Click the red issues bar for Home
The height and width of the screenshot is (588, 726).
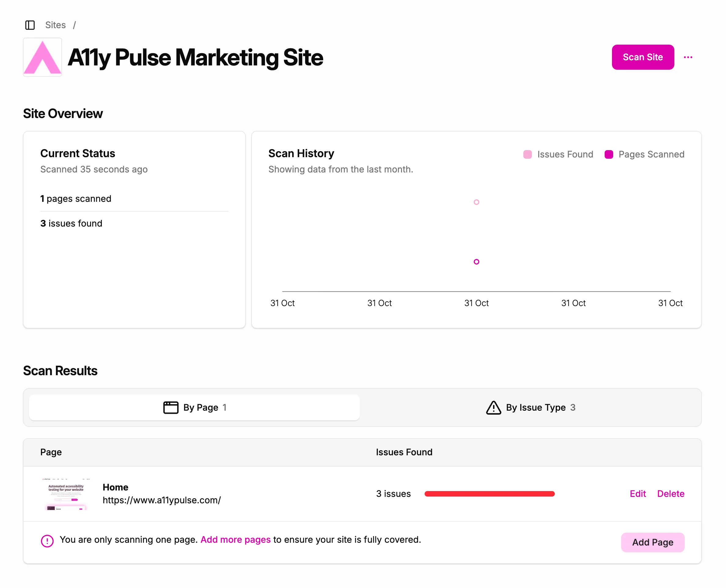[489, 494]
